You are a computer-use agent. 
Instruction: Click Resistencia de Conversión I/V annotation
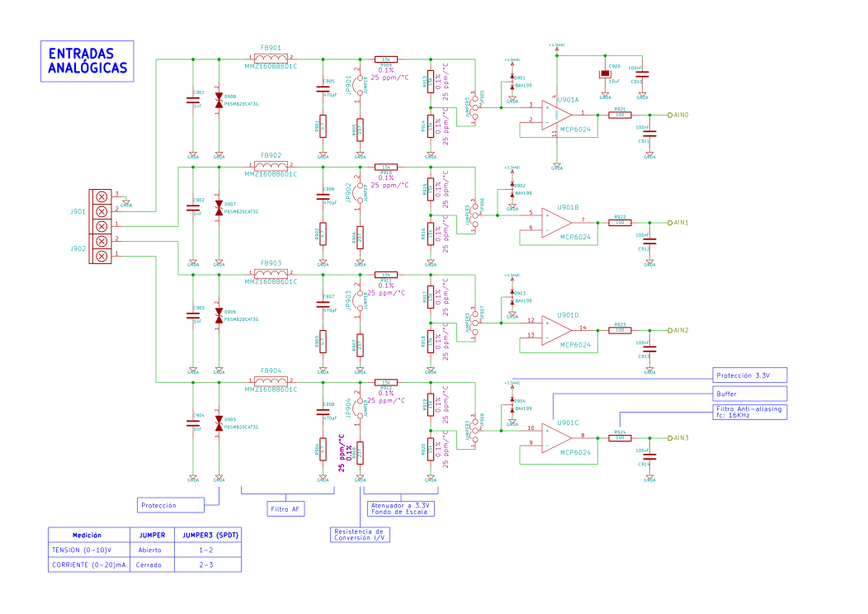[x=360, y=535]
